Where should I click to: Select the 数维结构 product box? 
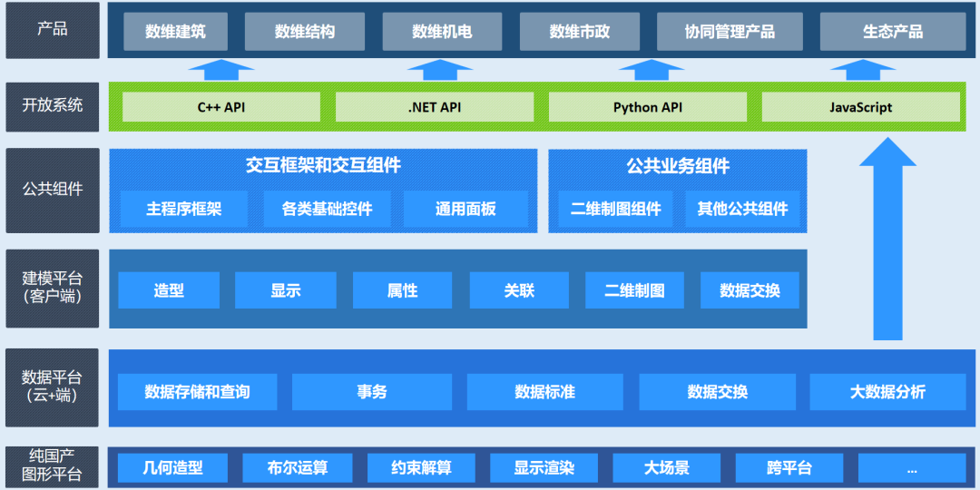305,32
